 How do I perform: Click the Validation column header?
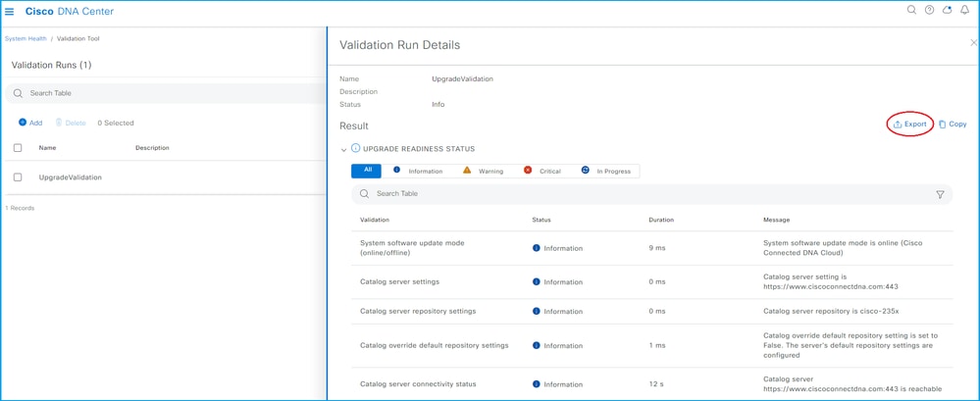(x=375, y=220)
